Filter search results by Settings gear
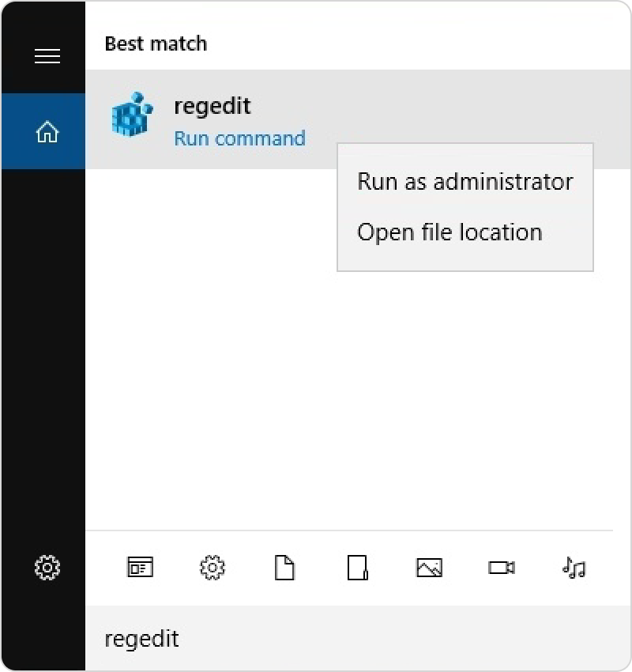The image size is (632, 672). [213, 568]
